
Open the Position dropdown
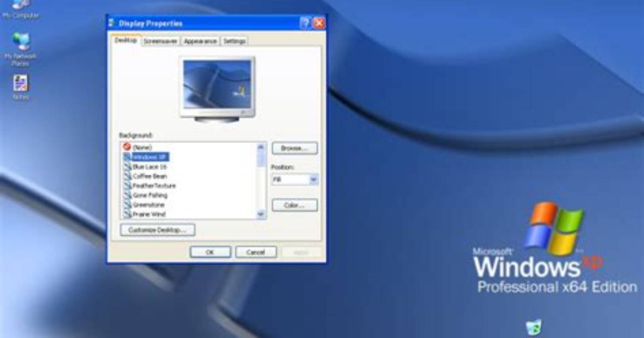point(313,179)
